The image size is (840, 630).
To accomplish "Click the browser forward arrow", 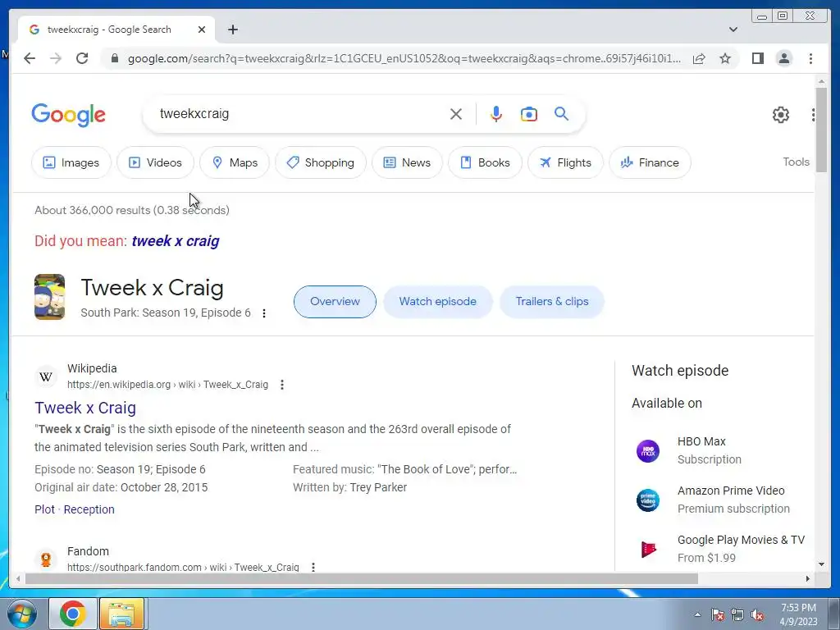I will [x=56, y=58].
